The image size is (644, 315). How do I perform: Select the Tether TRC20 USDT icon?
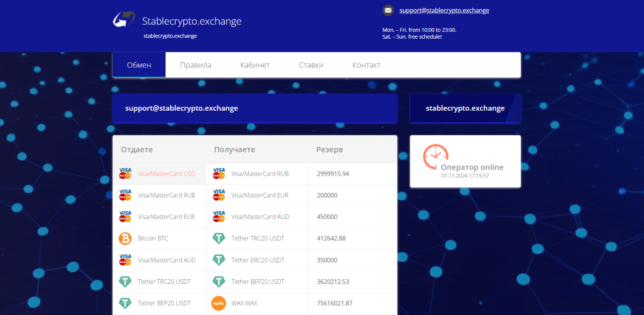124,281
